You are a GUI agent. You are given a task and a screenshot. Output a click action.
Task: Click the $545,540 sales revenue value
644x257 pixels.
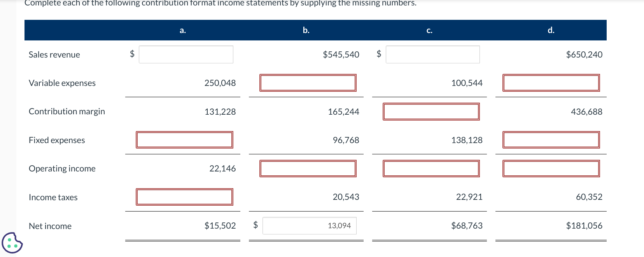(x=341, y=54)
